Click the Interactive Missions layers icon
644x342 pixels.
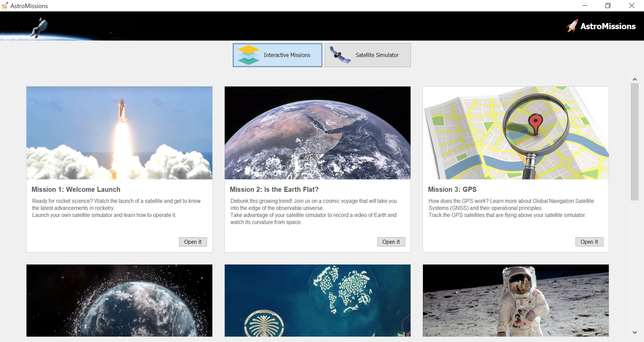coord(248,55)
